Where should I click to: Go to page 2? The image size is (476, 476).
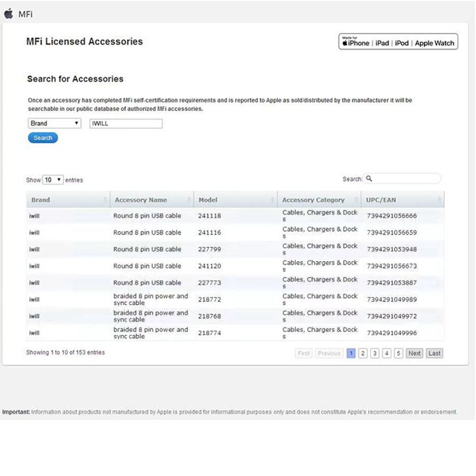(x=363, y=353)
